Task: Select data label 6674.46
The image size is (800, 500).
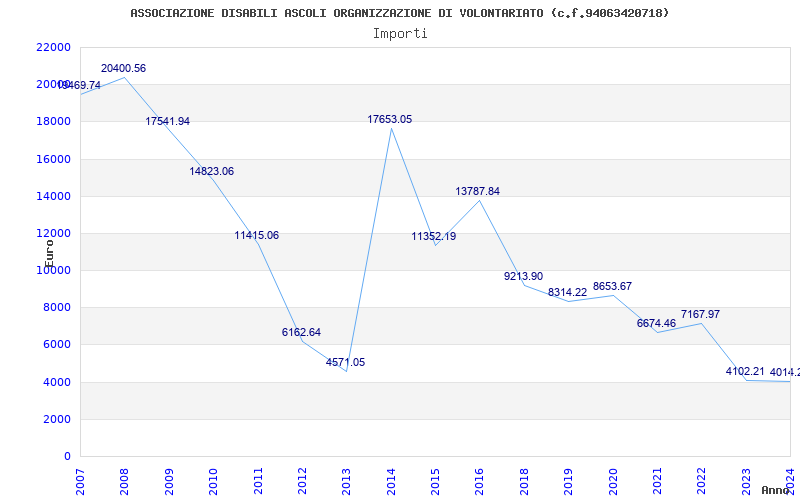Action: click(656, 323)
